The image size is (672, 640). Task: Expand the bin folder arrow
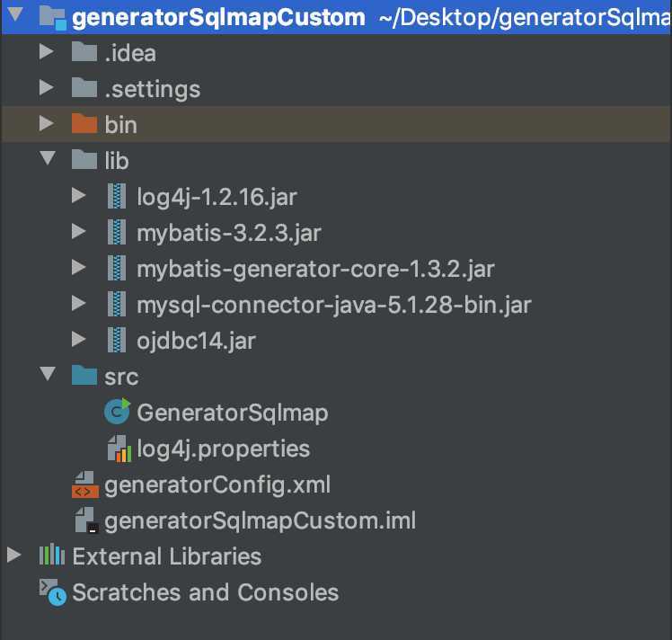click(47, 123)
